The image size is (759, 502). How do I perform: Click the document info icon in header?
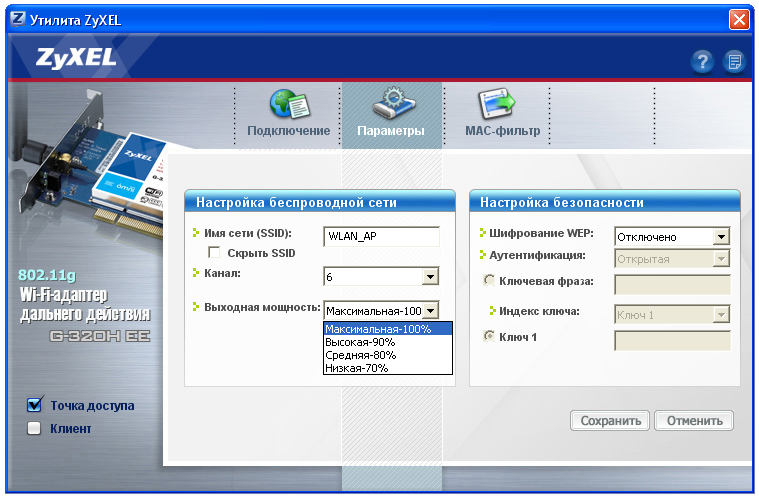[734, 61]
